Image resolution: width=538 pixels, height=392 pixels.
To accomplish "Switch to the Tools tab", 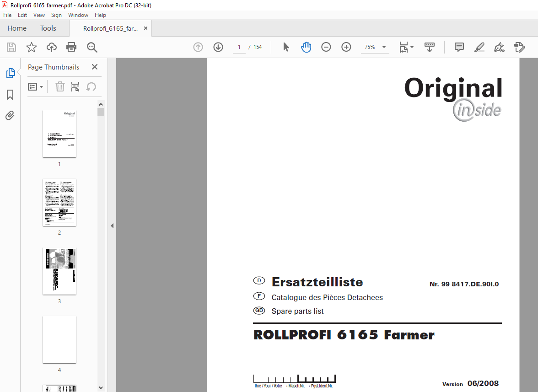I will coord(48,28).
